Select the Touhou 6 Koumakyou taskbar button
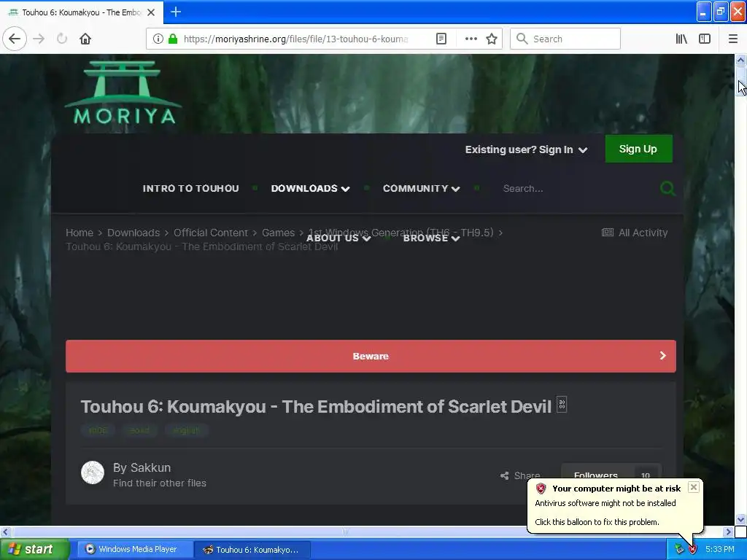The image size is (747, 560). pyautogui.click(x=253, y=550)
